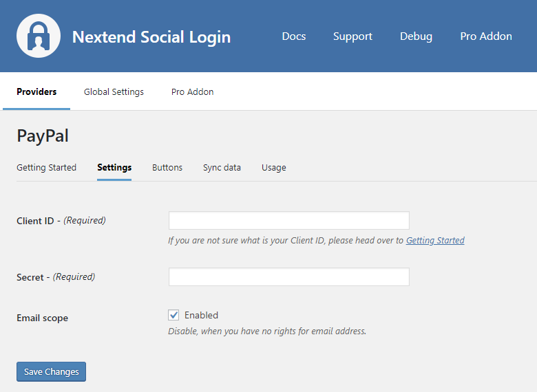Open the Global Settings tab
537x392 pixels.
[114, 91]
